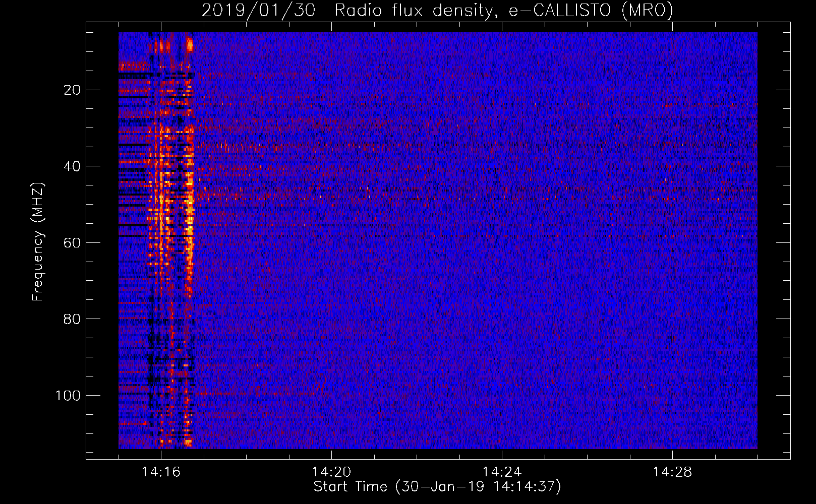
Task: Click the 'Frequency (MHZ)' axis label
Action: point(38,241)
